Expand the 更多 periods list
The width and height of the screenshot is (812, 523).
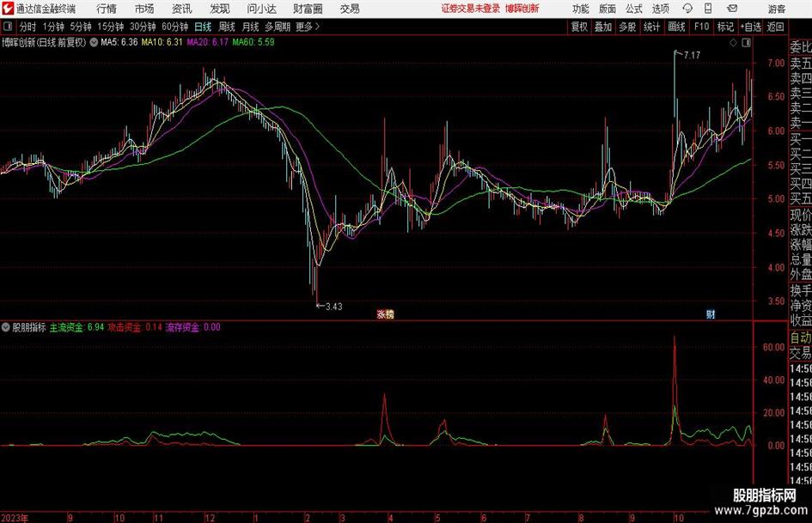(x=308, y=27)
